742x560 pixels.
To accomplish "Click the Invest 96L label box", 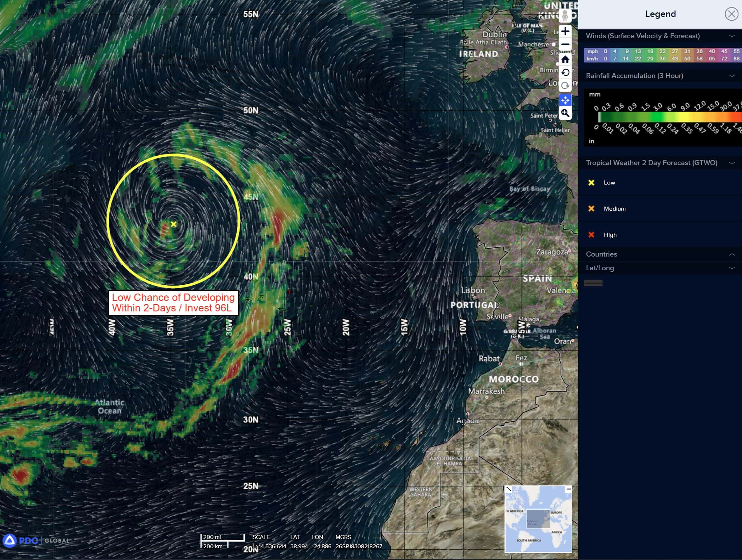I will coord(173,303).
